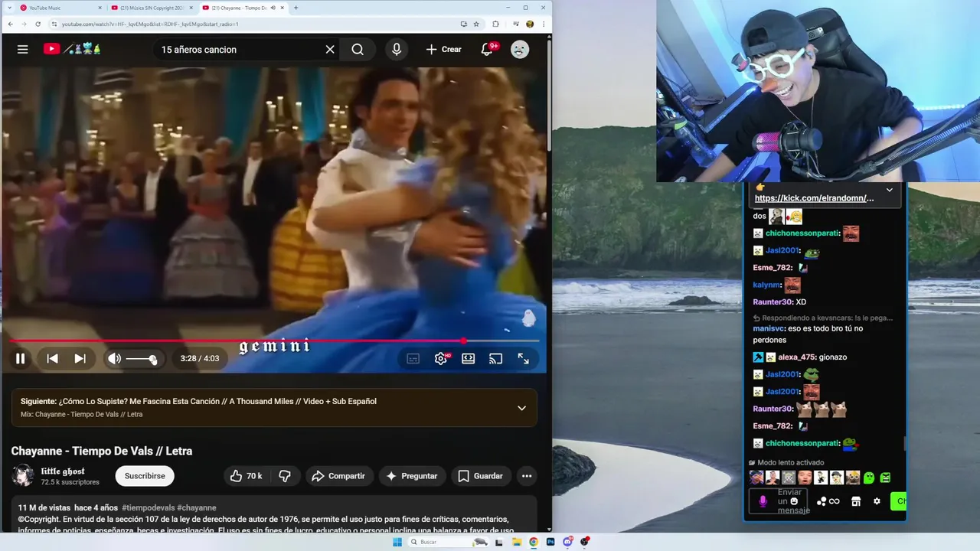Image resolution: width=980 pixels, height=551 pixels.
Task: Mute the tab via its audio icon
Action: 273,8
